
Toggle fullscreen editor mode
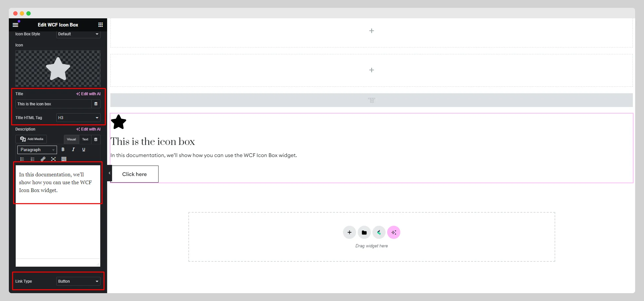click(x=53, y=159)
